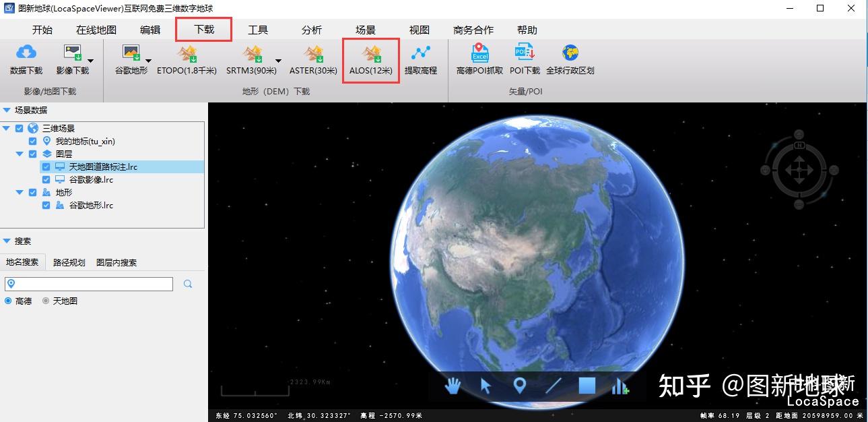Open the 全球行政区划 globe icon
Screen dimensions: 868x422
point(570,53)
